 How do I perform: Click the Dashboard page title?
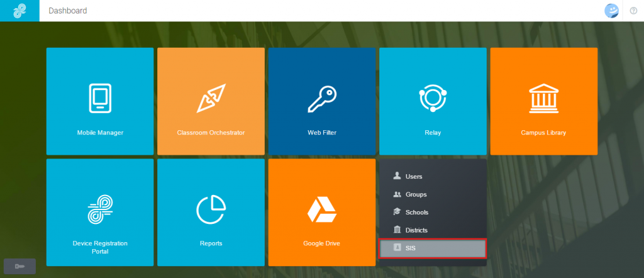coord(68,11)
